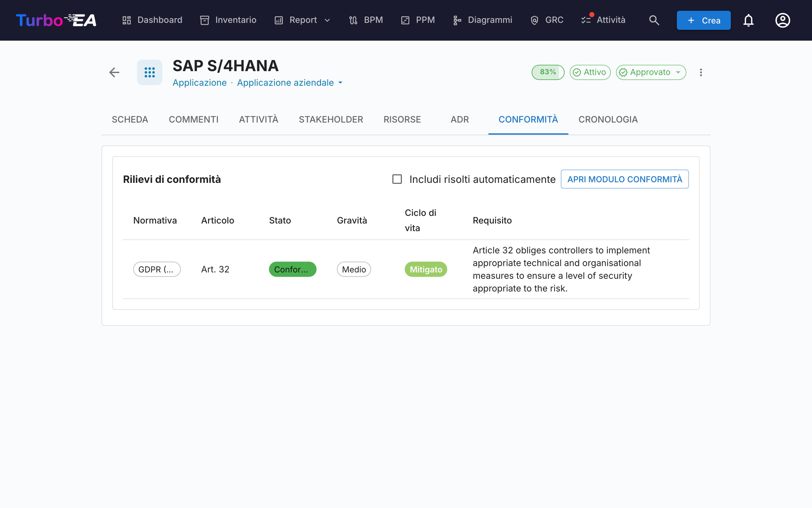Open notifications bell
The image size is (812, 508).
click(x=748, y=20)
